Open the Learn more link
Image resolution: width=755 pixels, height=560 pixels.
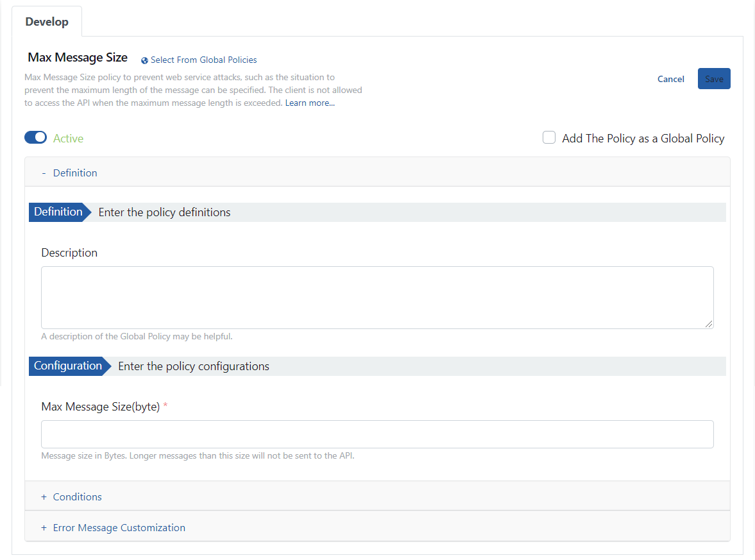[310, 103]
